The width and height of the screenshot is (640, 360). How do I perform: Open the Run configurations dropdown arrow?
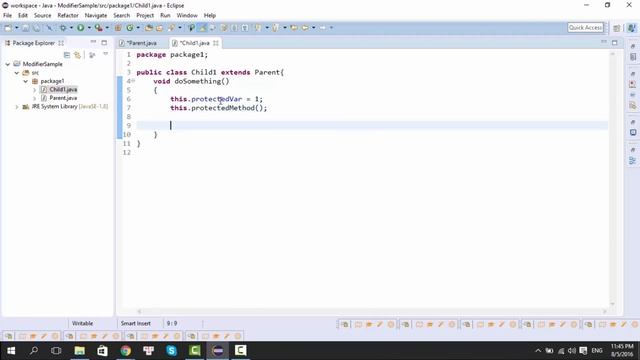pos(89,28)
